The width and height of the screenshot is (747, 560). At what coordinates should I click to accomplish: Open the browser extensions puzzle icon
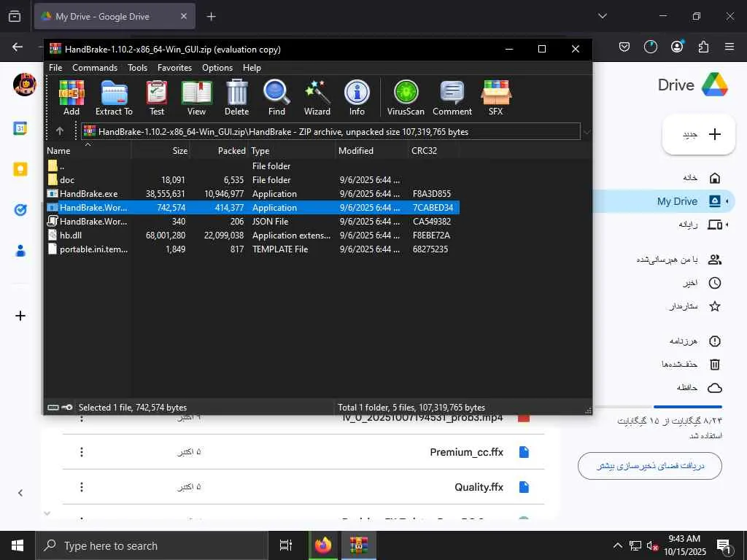[x=703, y=47]
